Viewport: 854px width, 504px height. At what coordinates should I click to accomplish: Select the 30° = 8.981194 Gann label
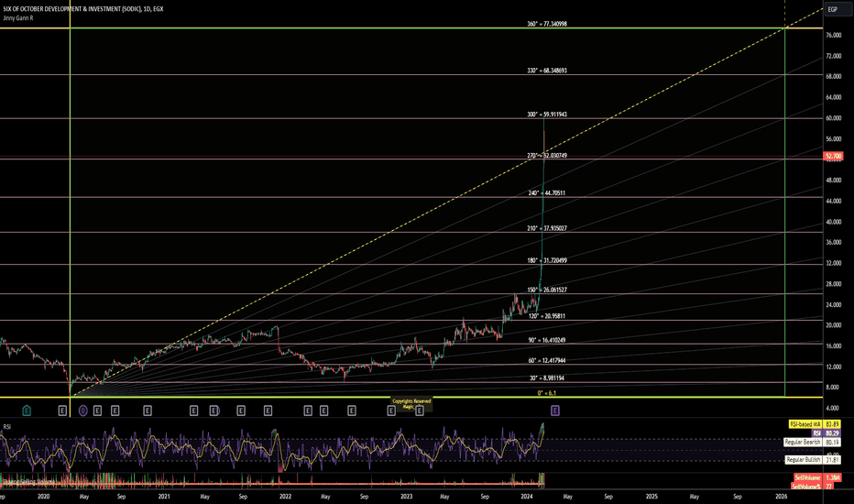coord(546,378)
